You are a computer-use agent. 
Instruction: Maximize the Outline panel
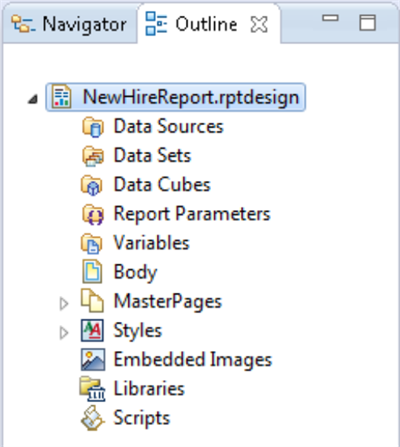tap(368, 23)
